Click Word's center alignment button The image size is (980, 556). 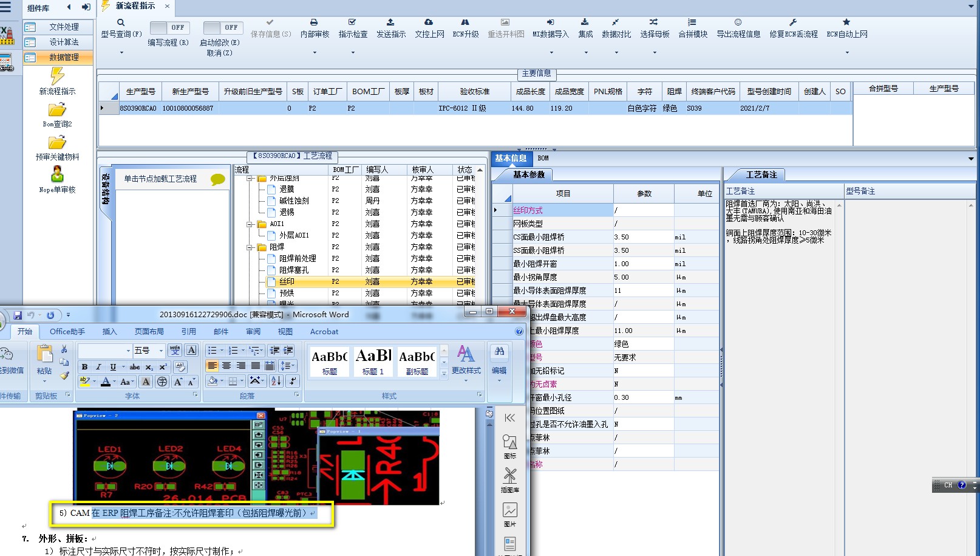[x=226, y=366]
